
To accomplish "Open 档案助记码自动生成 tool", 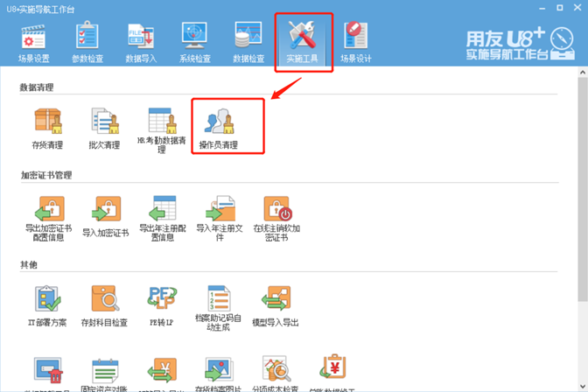I will [x=220, y=301].
